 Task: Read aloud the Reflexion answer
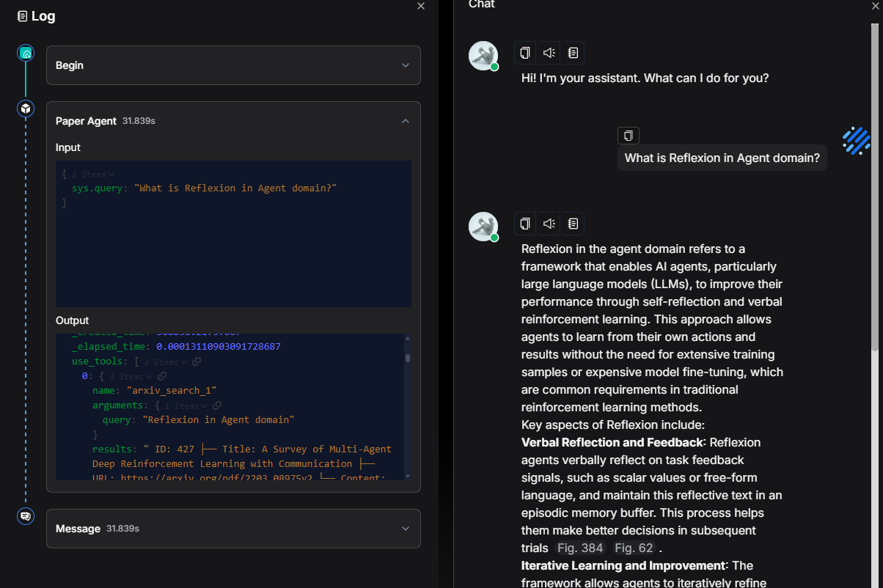point(549,224)
